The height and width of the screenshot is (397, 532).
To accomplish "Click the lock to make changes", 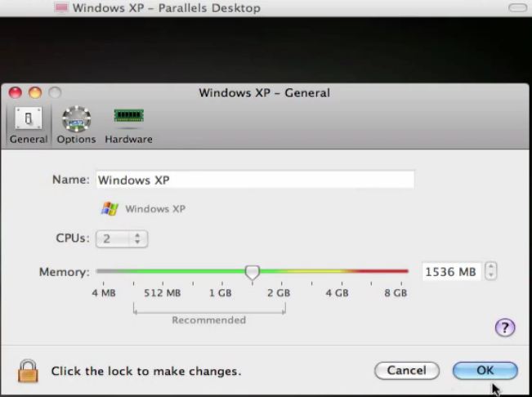I will [28, 371].
